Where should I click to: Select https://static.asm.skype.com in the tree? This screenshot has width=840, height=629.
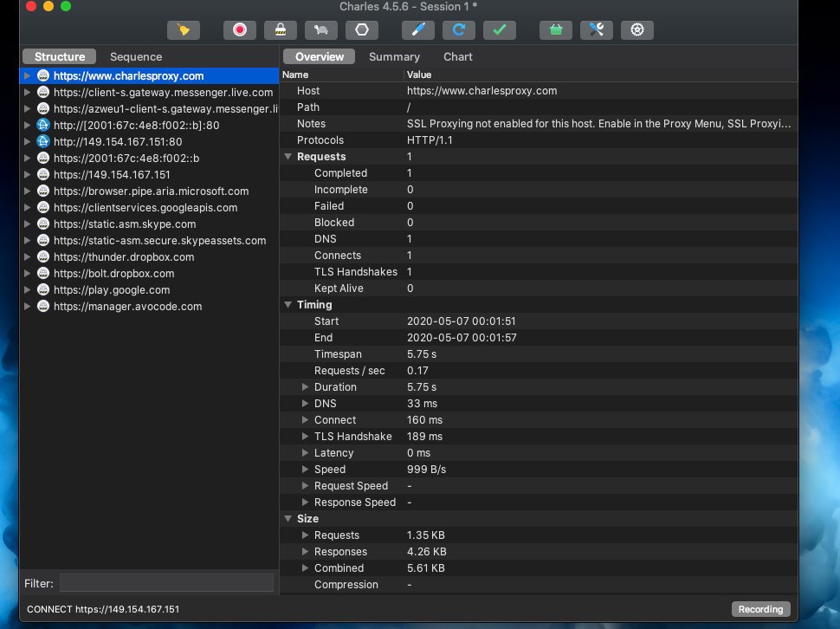pos(125,224)
